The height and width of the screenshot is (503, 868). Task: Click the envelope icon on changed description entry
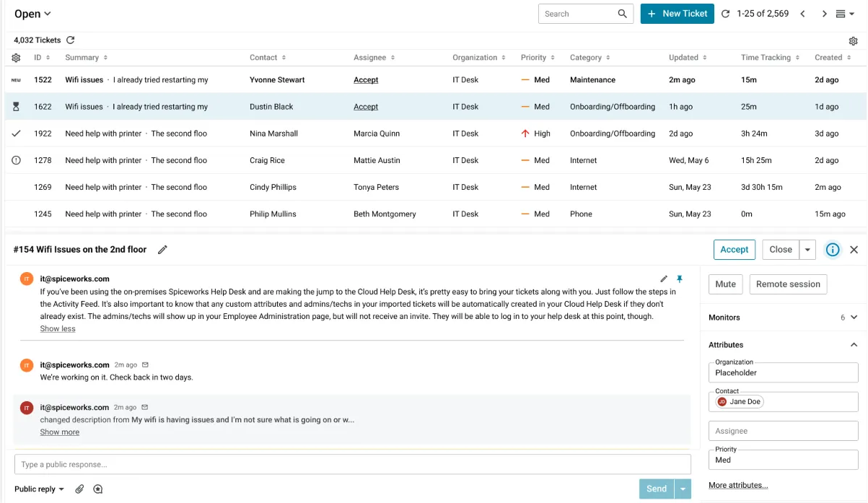click(x=144, y=408)
